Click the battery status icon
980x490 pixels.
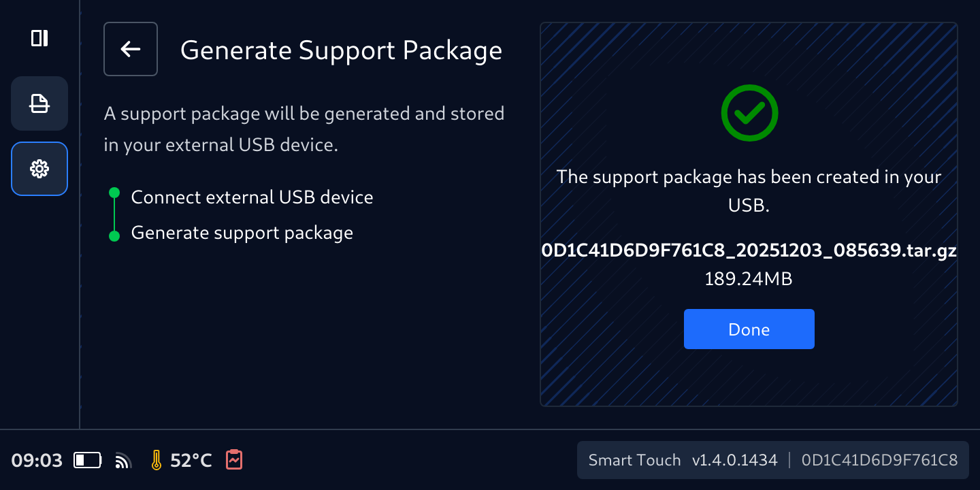[x=87, y=461]
